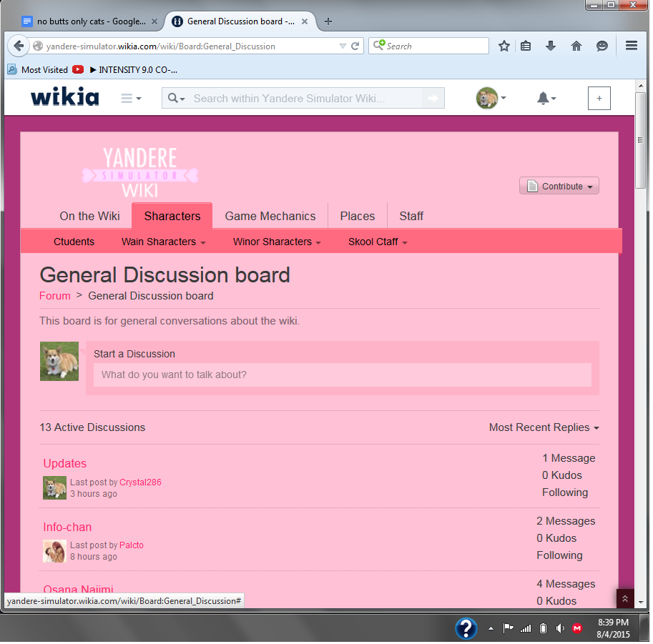
Task: Click the wikia logo
Action: pyautogui.click(x=65, y=97)
